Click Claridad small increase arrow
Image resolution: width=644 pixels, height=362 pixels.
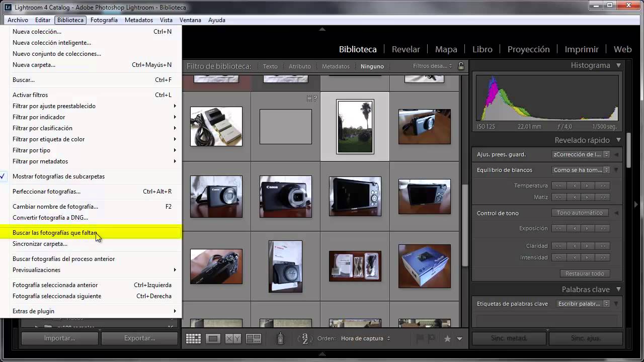pyautogui.click(x=587, y=246)
